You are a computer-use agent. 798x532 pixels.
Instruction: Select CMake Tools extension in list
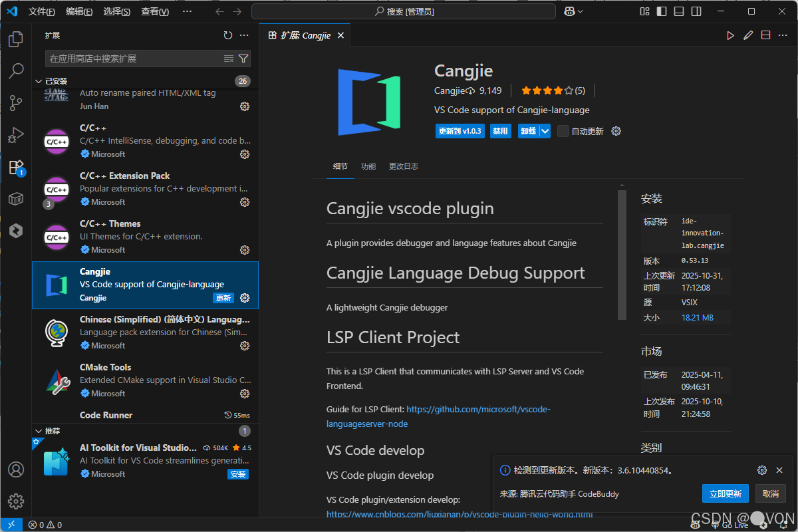click(x=145, y=380)
